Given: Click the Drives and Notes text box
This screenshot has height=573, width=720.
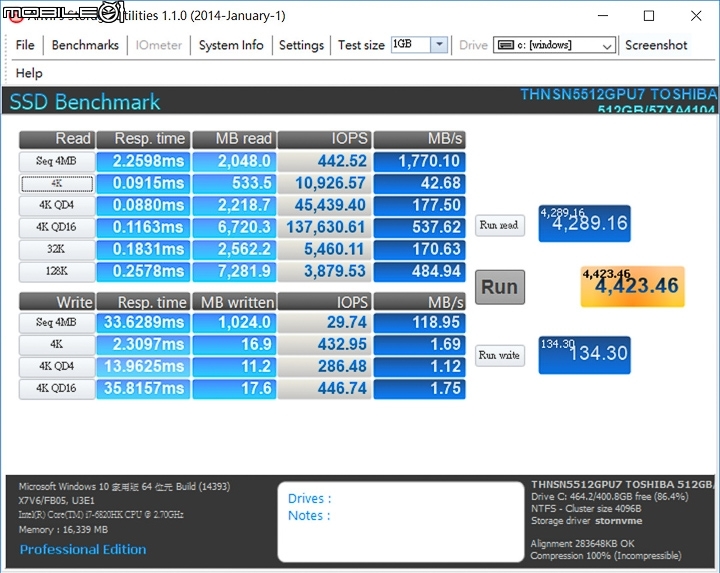Looking at the screenshot, I should tap(400, 522).
